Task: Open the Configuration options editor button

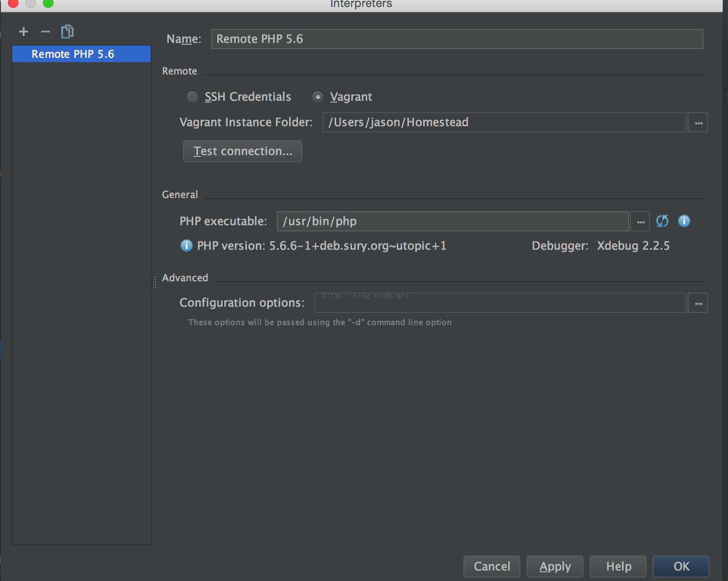Action: point(698,303)
